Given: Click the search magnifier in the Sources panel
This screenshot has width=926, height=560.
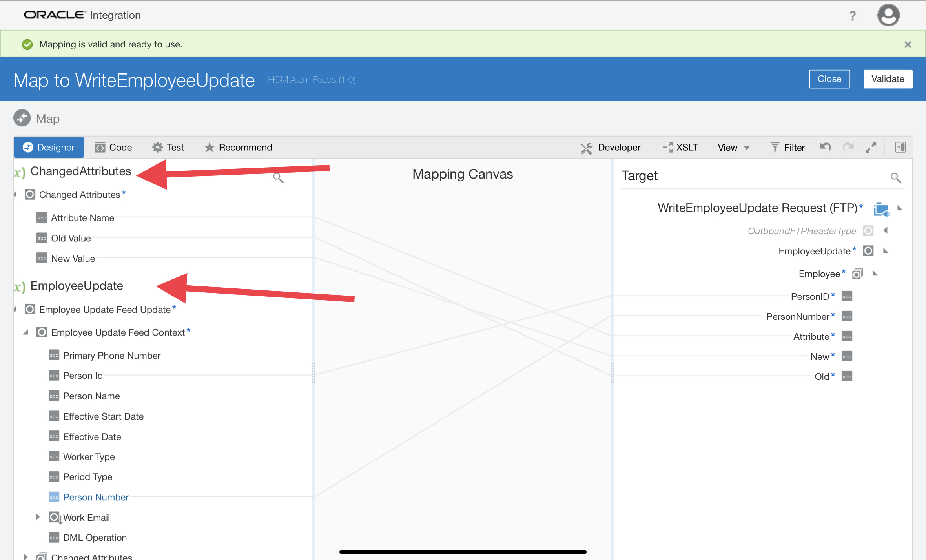Looking at the screenshot, I should pos(278,178).
